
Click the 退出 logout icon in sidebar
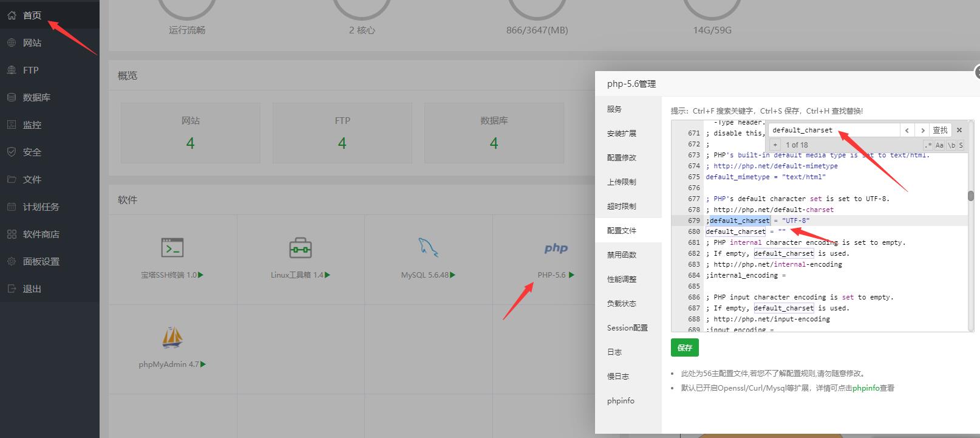tap(12, 289)
